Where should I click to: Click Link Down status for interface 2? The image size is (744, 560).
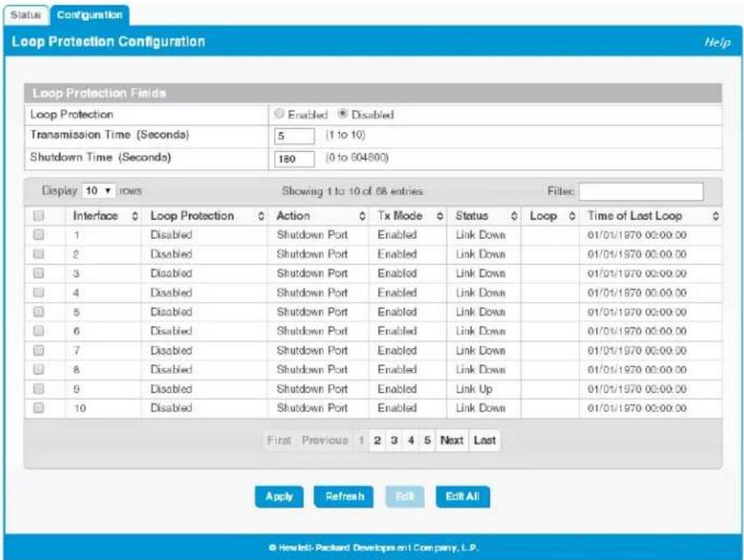480,255
